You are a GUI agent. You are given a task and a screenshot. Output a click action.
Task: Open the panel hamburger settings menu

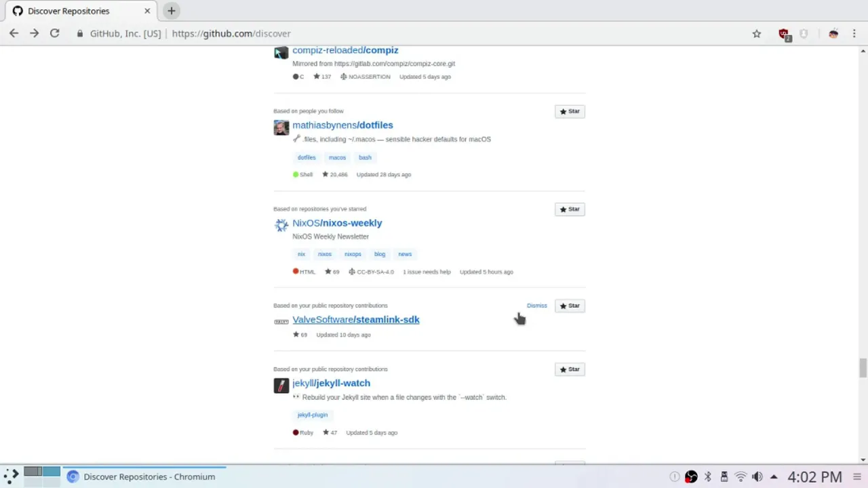click(x=858, y=476)
